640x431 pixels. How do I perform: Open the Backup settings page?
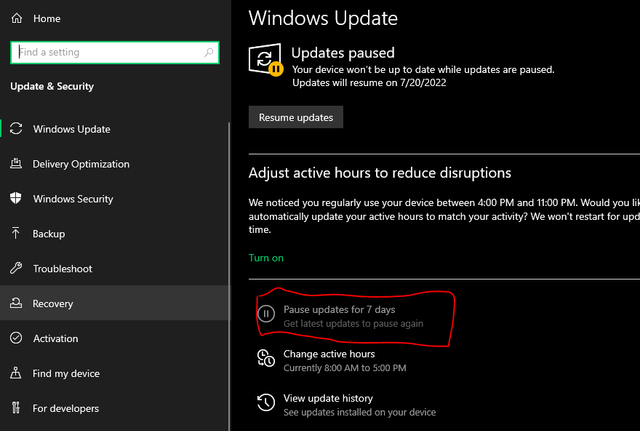(x=114, y=233)
